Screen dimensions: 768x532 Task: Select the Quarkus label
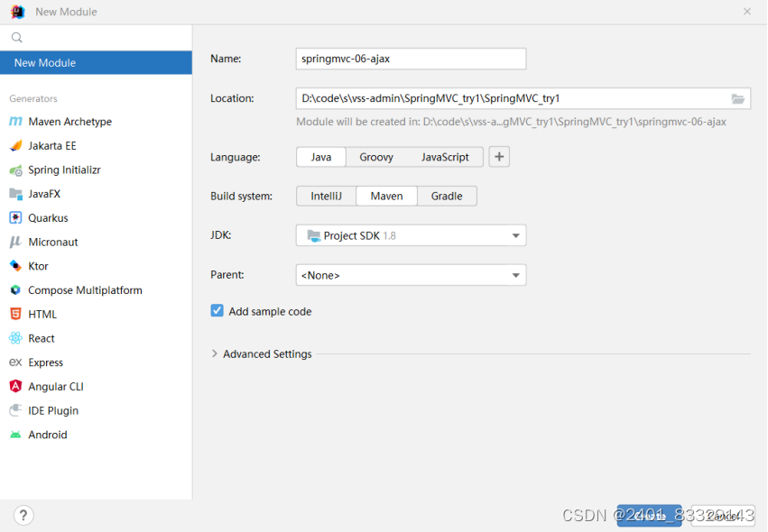[x=48, y=218]
